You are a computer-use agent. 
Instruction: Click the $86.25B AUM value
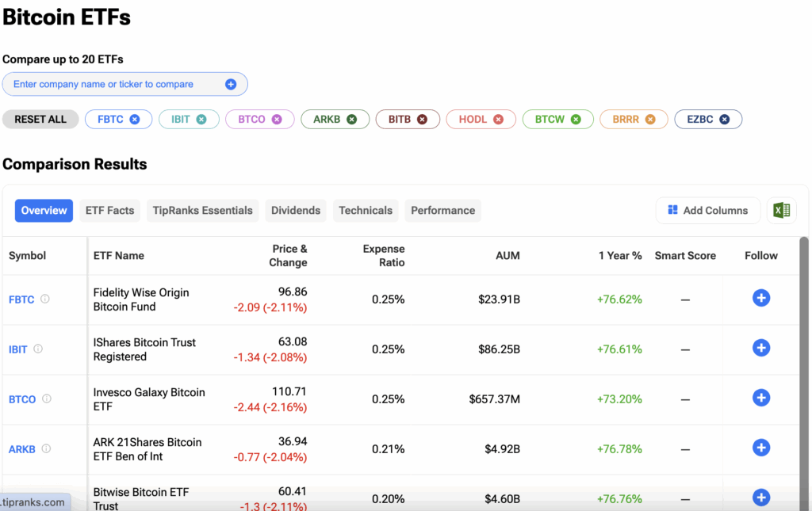[x=500, y=349]
